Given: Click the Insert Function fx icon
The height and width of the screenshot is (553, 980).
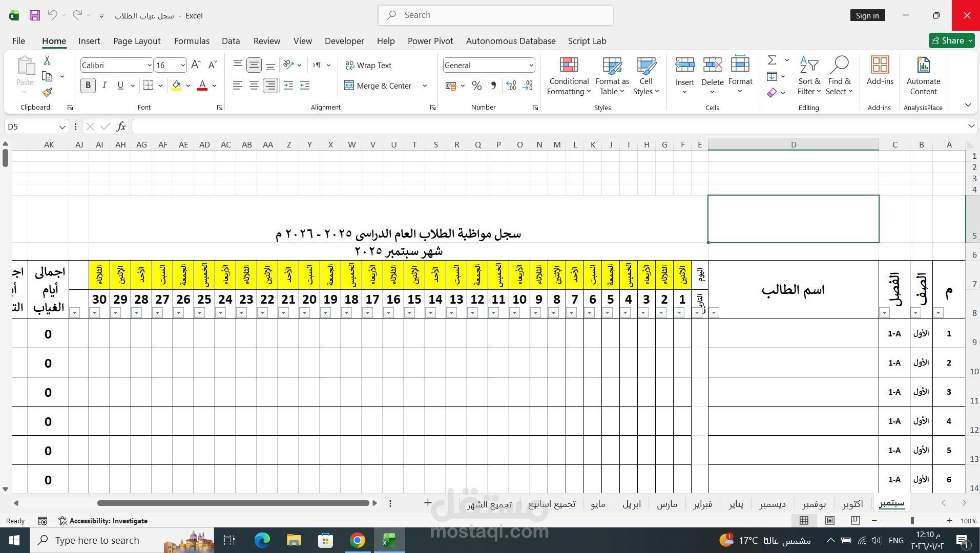Looking at the screenshot, I should tap(121, 126).
